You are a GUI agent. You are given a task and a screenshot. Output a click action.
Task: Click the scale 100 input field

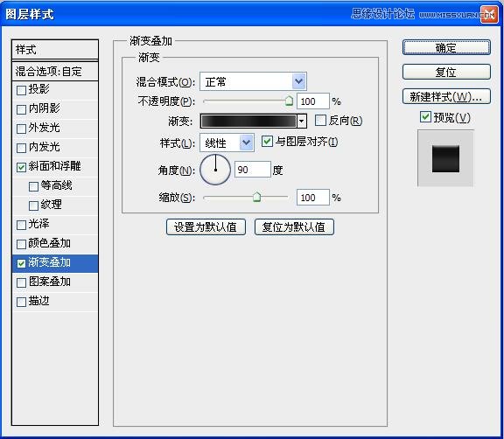(x=312, y=198)
